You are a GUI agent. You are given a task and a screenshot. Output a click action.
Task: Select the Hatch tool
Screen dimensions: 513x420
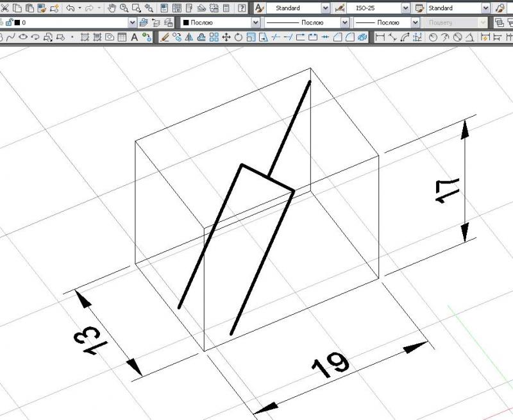click(x=85, y=37)
